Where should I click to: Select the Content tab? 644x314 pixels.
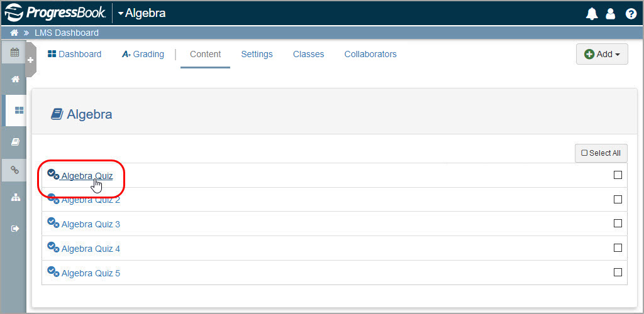point(206,54)
